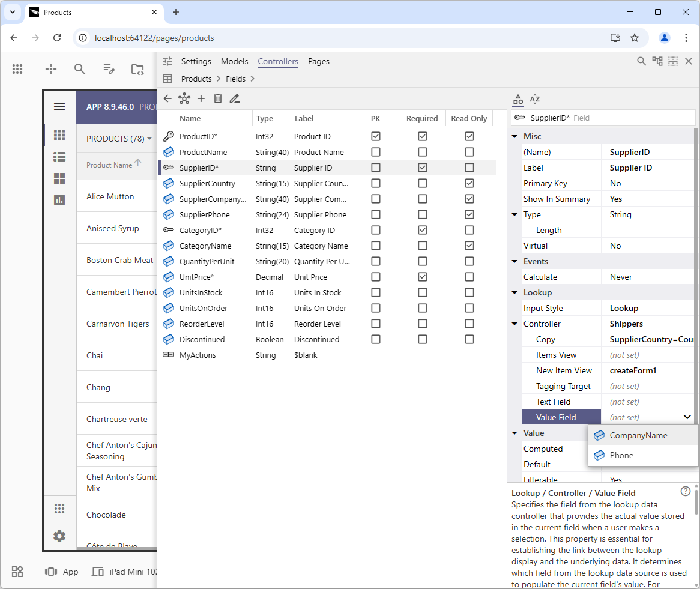Add a new field with the plus icon
Image resolution: width=700 pixels, height=589 pixels.
pyautogui.click(x=201, y=98)
